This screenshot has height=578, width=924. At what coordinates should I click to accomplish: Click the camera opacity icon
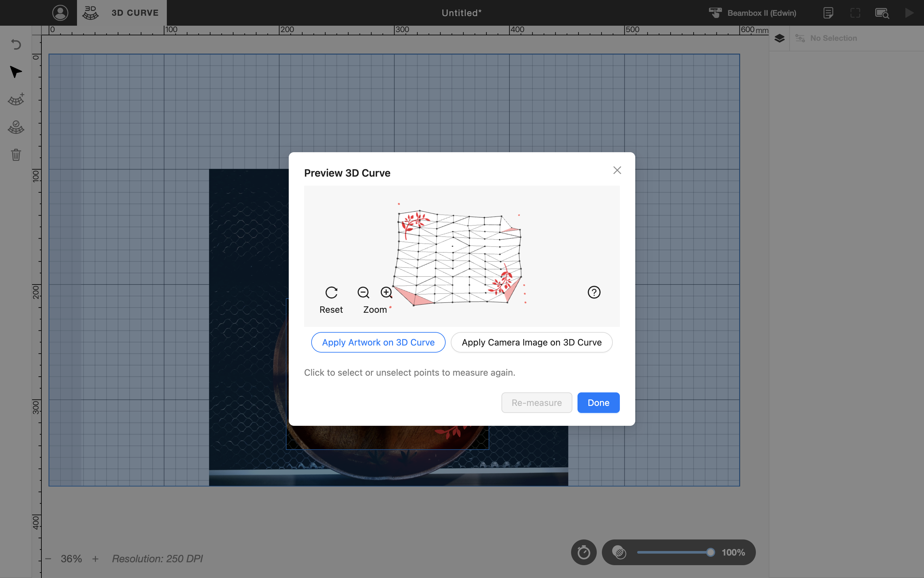point(619,552)
